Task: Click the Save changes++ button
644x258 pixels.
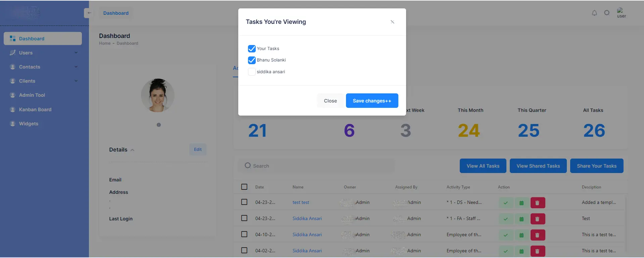Action: [372, 101]
